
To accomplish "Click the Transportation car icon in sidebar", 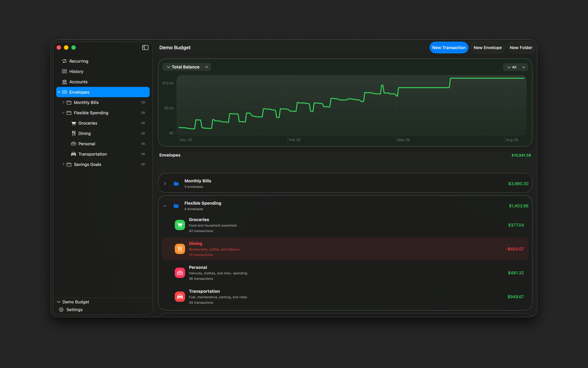I will 74,154.
